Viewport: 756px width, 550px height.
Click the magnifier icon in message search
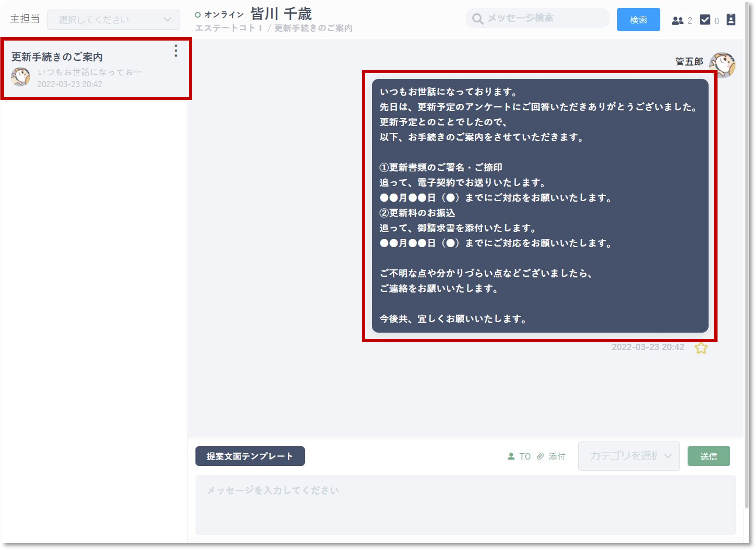[477, 19]
